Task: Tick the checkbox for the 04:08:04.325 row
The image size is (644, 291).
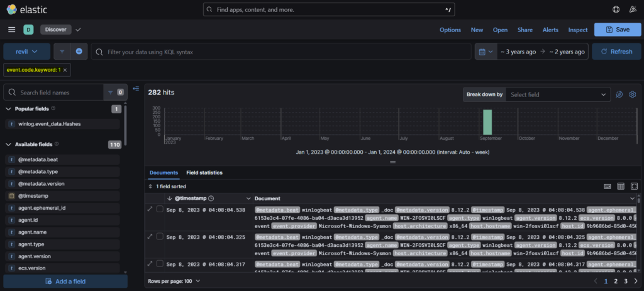Action: click(160, 236)
